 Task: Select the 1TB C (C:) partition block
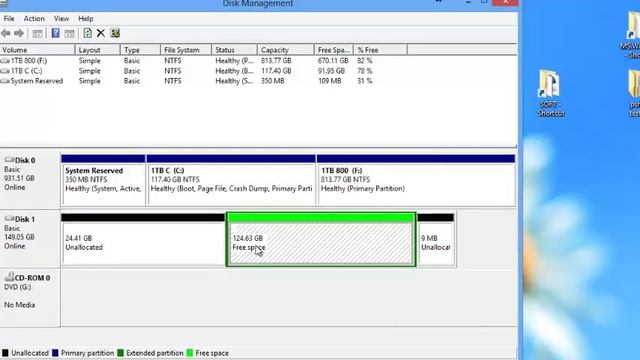tap(231, 180)
